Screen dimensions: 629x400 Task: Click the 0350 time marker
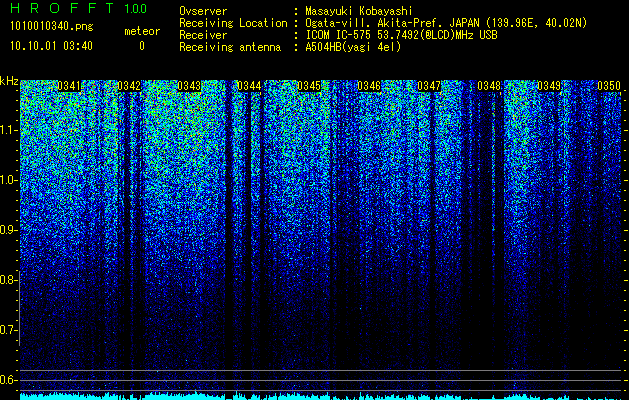(x=609, y=86)
